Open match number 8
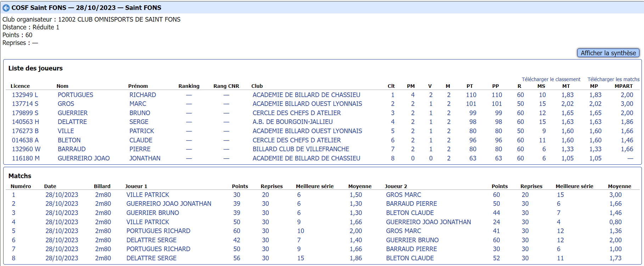The image size is (644, 266). [13, 258]
